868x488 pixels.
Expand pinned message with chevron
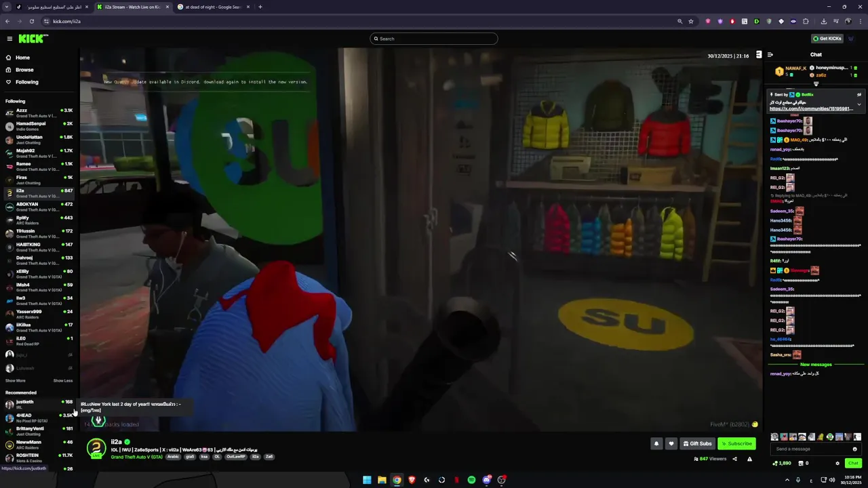(859, 104)
